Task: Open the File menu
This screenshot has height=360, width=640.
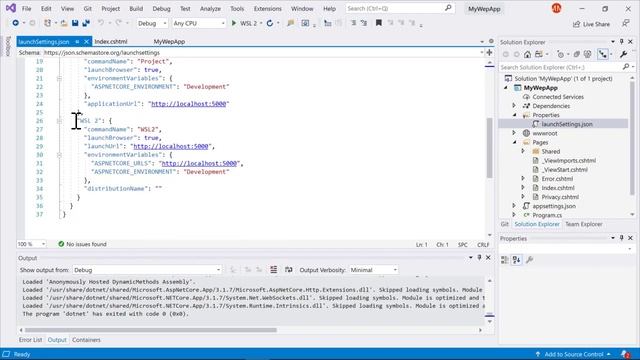Action: tap(26, 9)
